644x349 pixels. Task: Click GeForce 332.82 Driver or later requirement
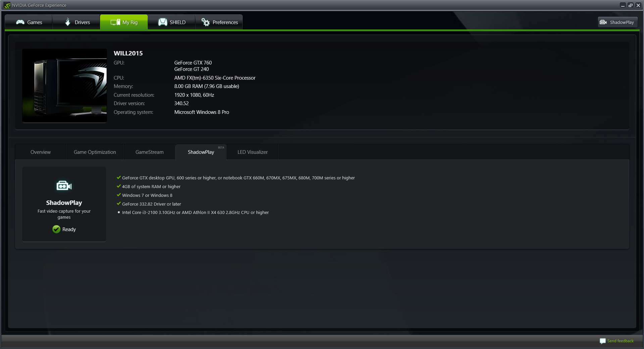click(x=152, y=204)
